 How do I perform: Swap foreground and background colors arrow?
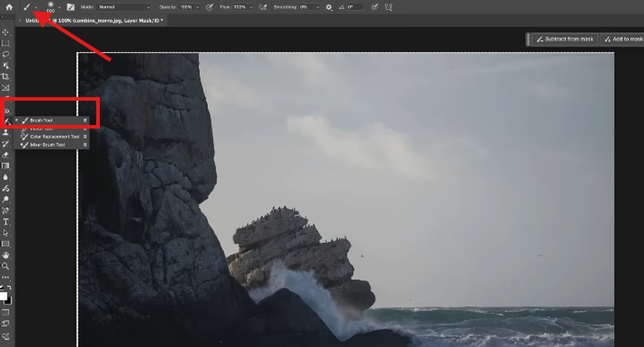pos(9,288)
